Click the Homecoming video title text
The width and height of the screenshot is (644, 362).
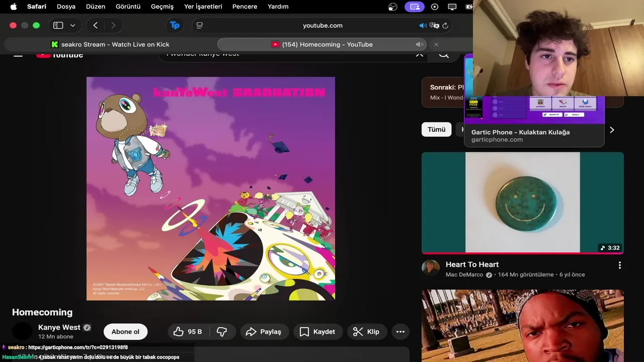pyautogui.click(x=42, y=312)
